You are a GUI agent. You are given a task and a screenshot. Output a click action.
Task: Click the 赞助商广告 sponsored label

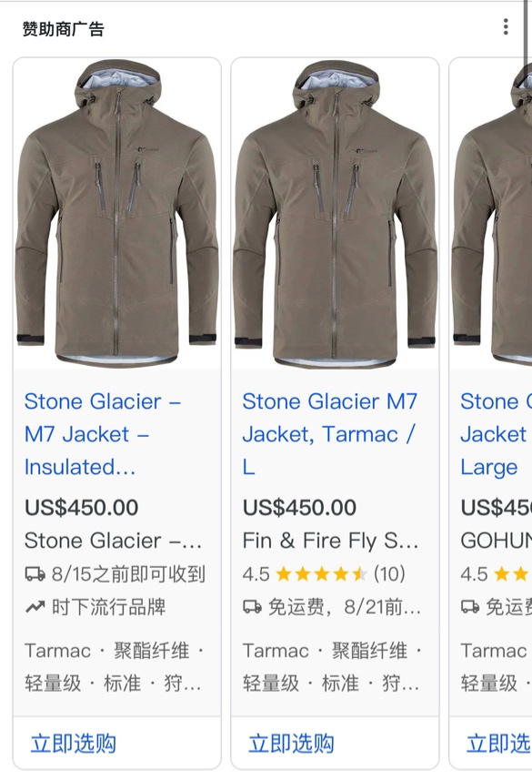pyautogui.click(x=63, y=29)
